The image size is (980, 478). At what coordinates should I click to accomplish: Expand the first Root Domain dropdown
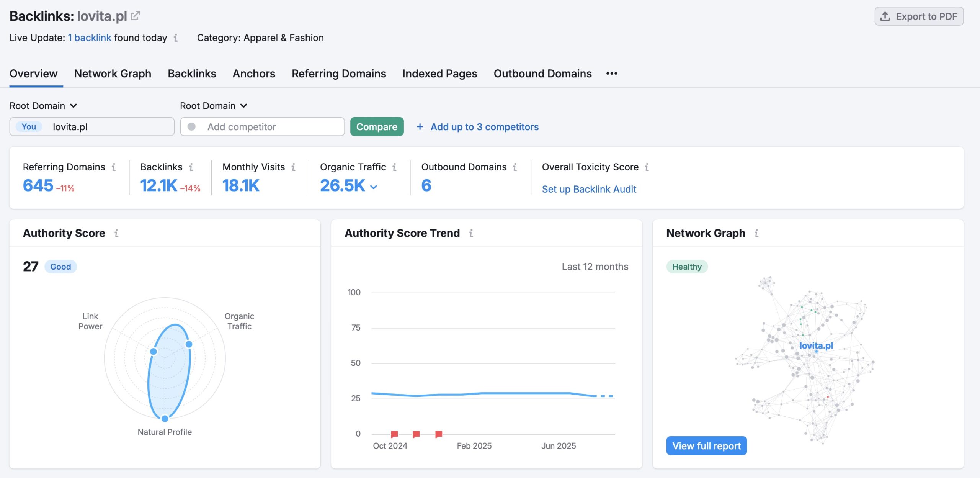pyautogui.click(x=43, y=106)
